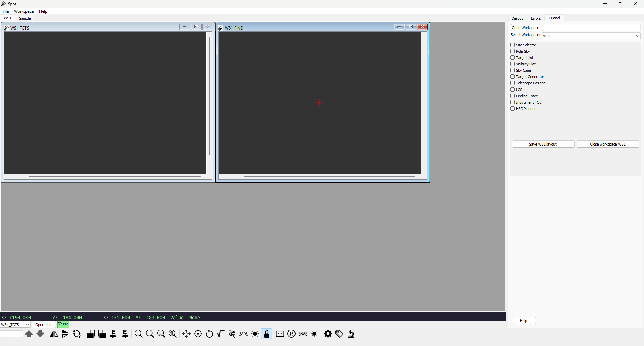This screenshot has height=346, width=644.
Task: Click the center crosshair circle icon
Action: (x=198, y=334)
